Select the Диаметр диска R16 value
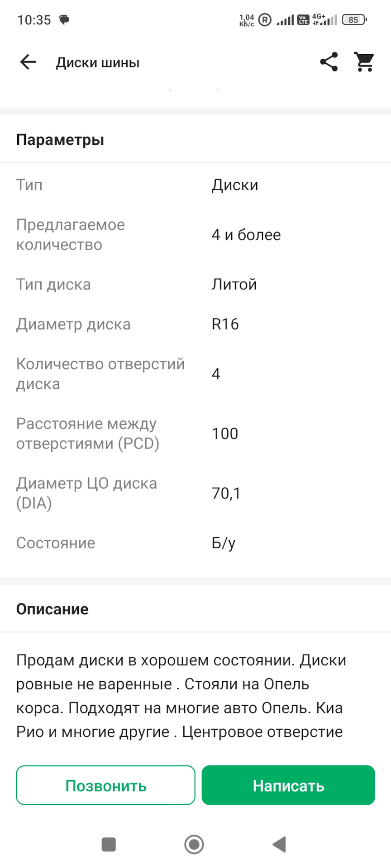The image size is (391, 868). pos(225,324)
